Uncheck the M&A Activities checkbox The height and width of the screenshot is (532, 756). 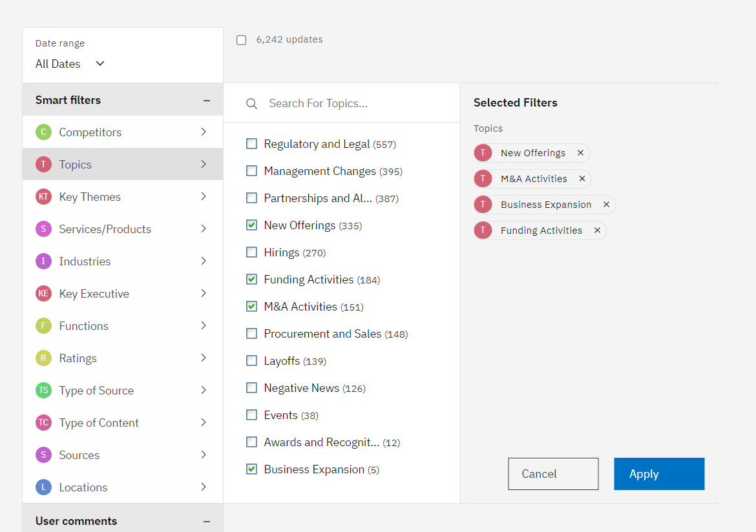[252, 306]
